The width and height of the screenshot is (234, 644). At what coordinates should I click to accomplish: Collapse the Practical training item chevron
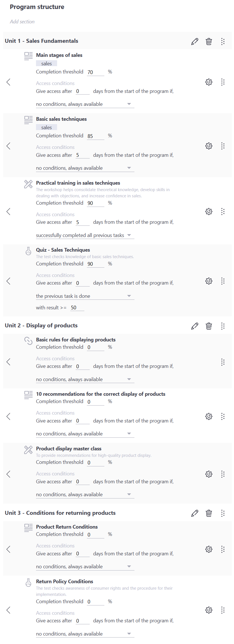[8, 212]
